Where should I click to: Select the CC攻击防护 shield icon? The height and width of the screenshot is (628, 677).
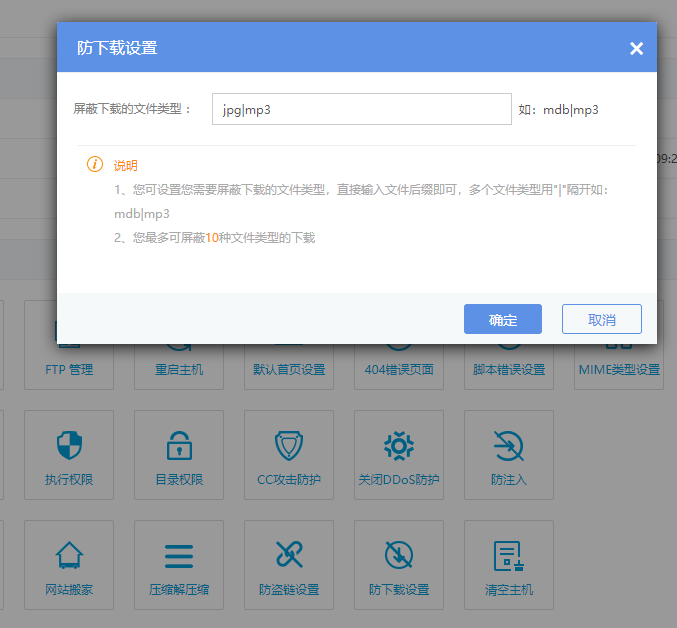coord(289,446)
